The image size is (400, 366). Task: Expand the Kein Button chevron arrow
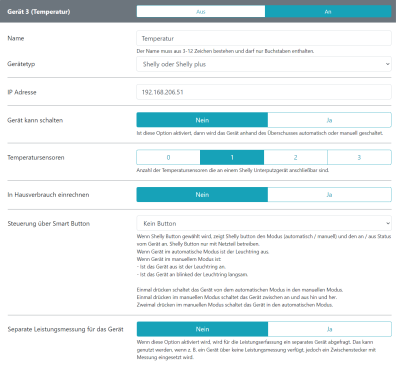pos(387,223)
